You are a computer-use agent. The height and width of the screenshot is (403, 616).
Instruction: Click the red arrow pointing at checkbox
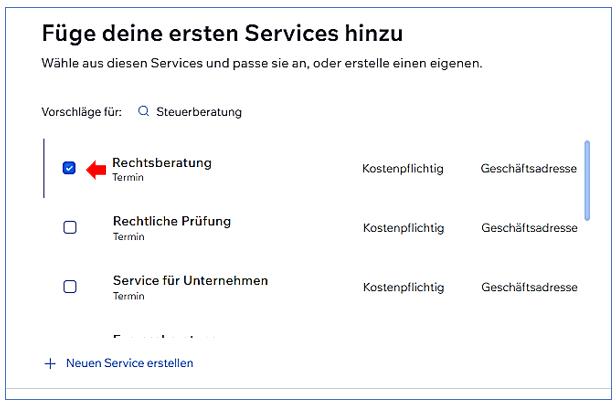pos(95,170)
